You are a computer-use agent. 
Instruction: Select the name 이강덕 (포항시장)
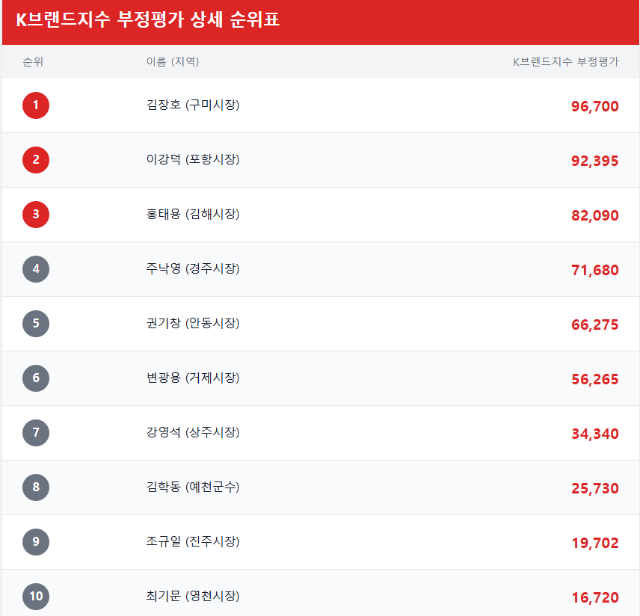(193, 159)
